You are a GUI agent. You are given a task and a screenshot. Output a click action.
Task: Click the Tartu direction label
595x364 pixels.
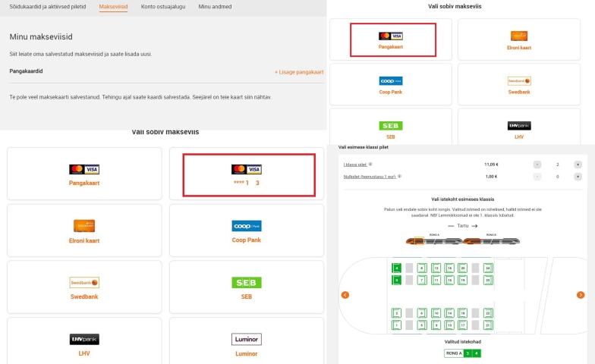[463, 226]
